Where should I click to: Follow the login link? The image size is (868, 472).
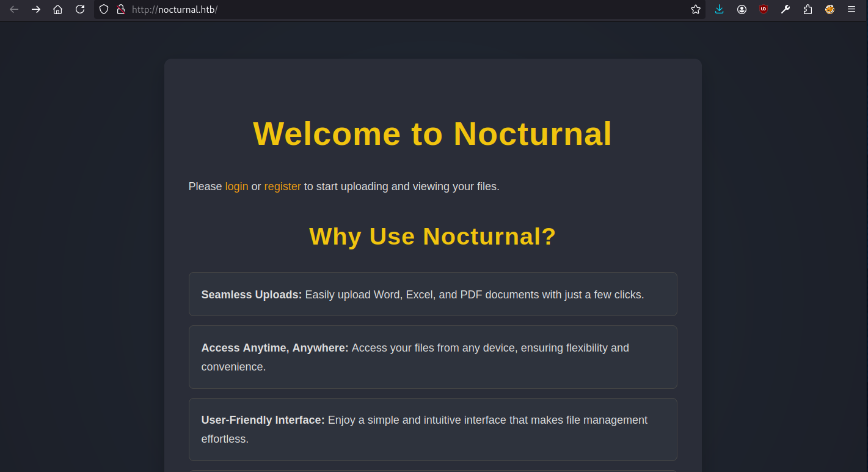(236, 186)
